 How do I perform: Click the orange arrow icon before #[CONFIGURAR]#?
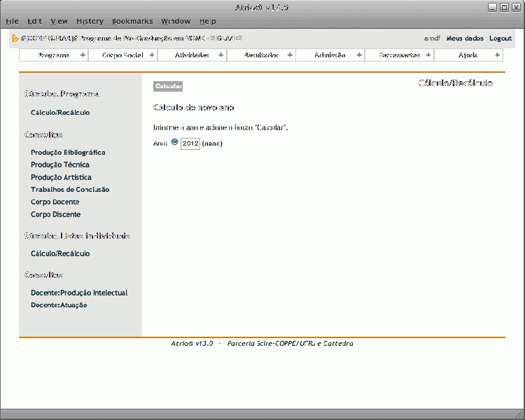pos(15,38)
